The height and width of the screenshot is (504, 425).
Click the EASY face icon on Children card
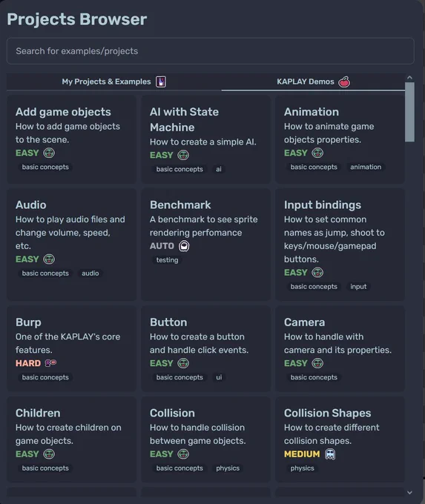49,454
